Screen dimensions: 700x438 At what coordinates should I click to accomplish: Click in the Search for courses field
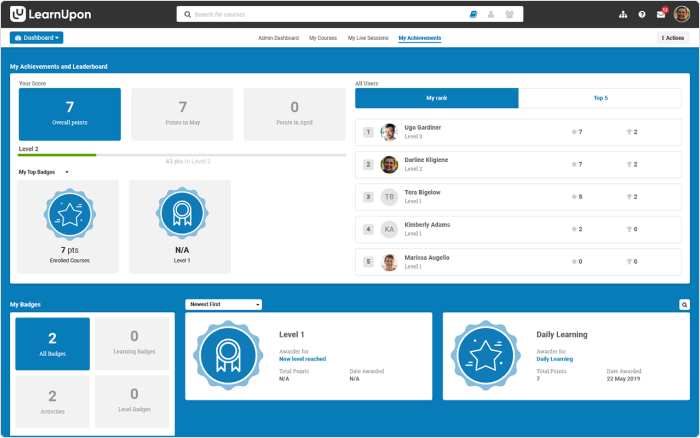(x=320, y=15)
